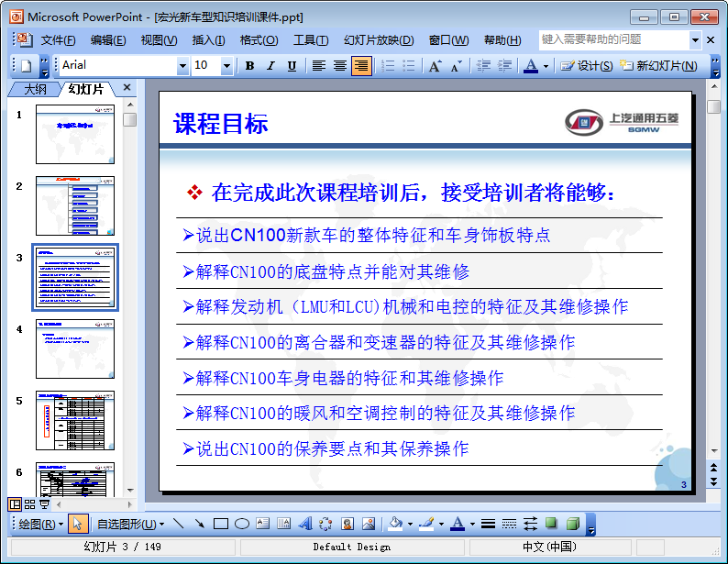Open the 帮助 menu
728x564 pixels.
click(x=502, y=40)
